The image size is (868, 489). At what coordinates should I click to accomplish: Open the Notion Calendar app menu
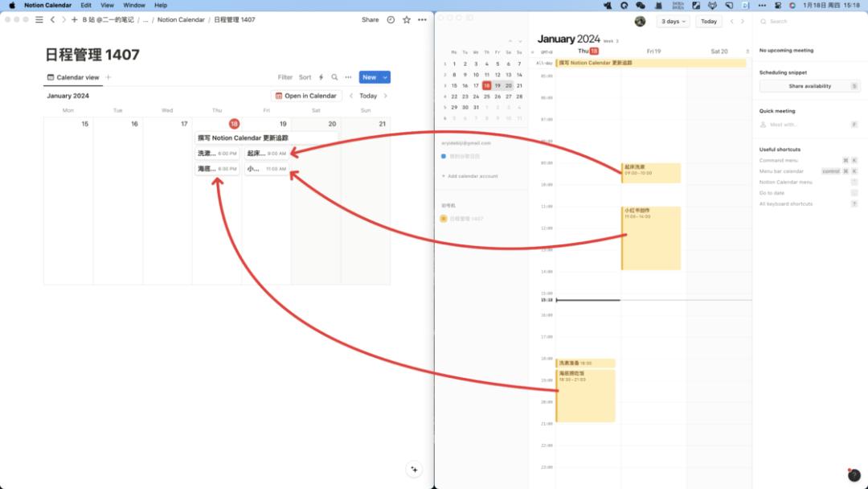pyautogui.click(x=47, y=5)
